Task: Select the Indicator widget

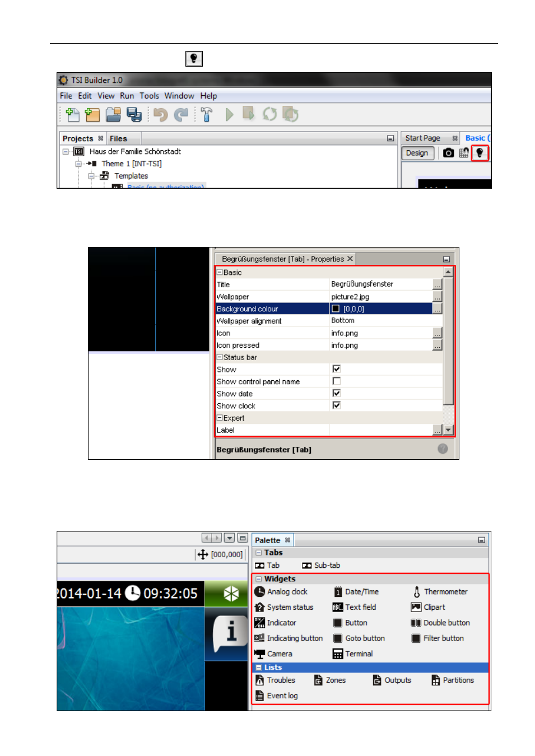Action: tap(275, 623)
